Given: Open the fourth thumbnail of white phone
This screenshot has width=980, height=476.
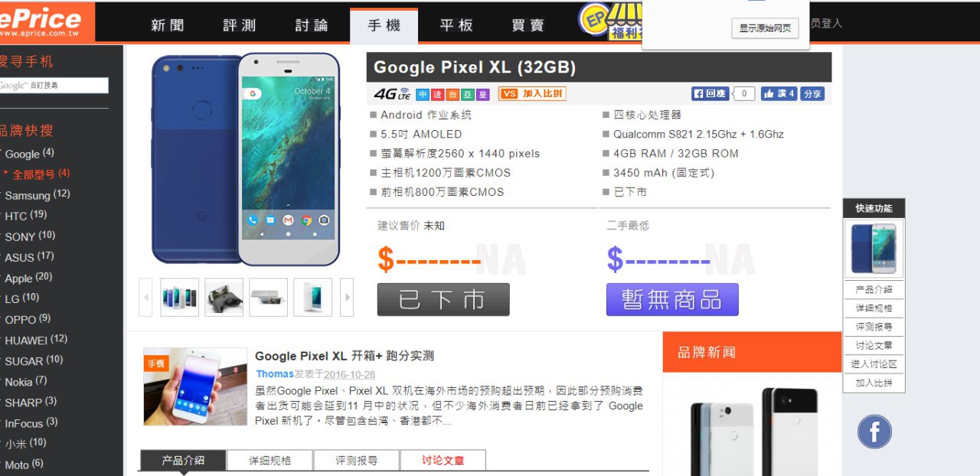Looking at the screenshot, I should (x=312, y=297).
